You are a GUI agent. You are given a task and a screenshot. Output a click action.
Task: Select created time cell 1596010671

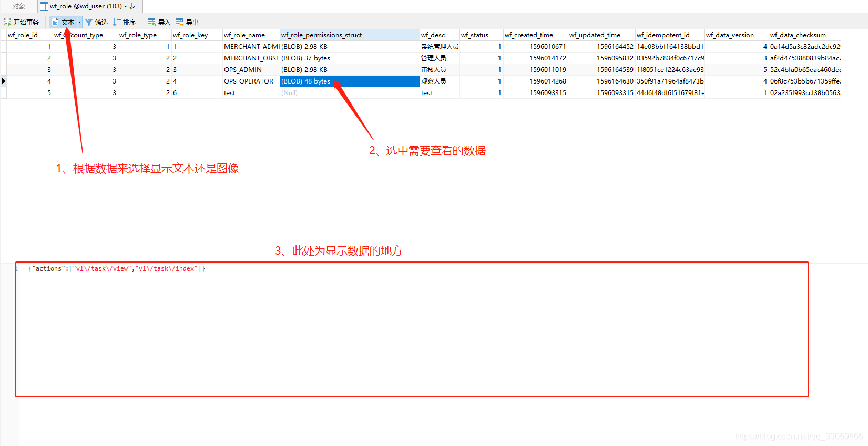(536, 47)
